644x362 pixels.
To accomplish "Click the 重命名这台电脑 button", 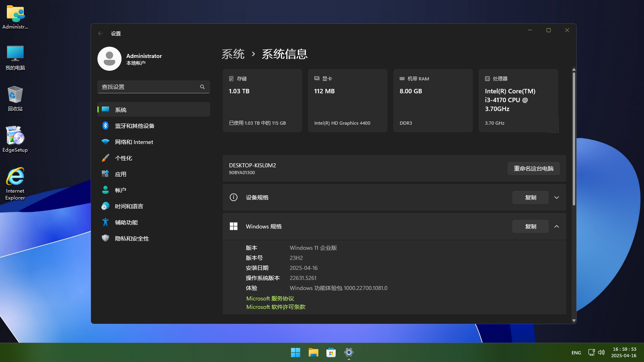I will tap(534, 169).
